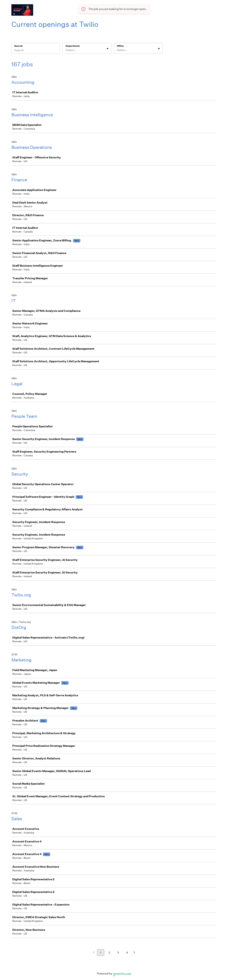The image size is (228, 980).
Task: Select the Presales Architect posting
Action: click(114, 722)
